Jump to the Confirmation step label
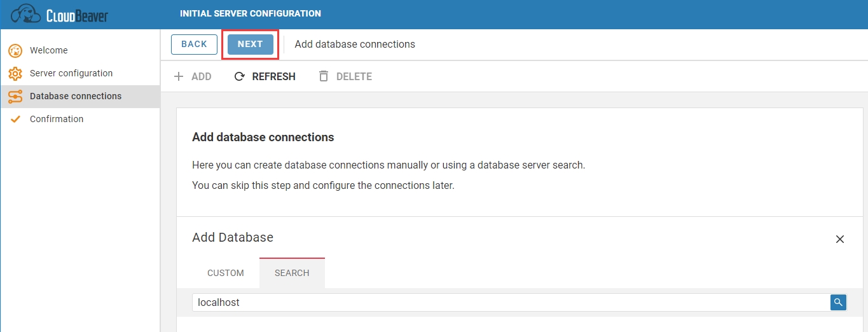This screenshot has height=332, width=868. tap(57, 119)
